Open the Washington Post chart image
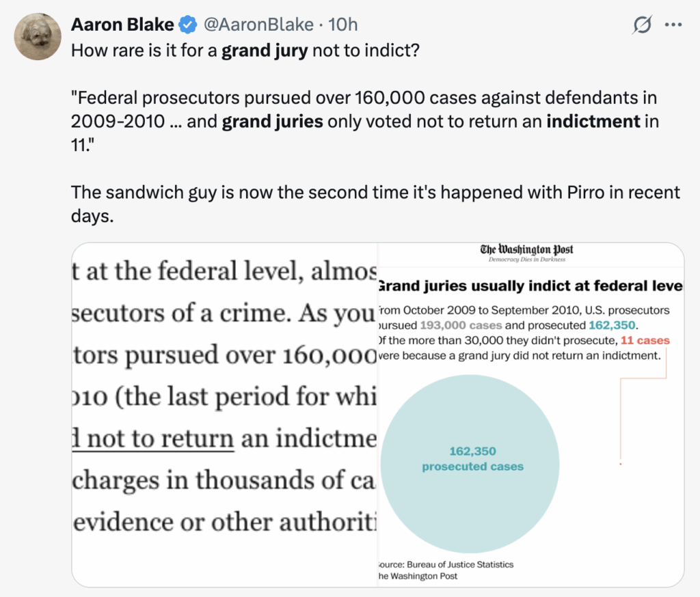The height and width of the screenshot is (597, 700). (x=530, y=415)
